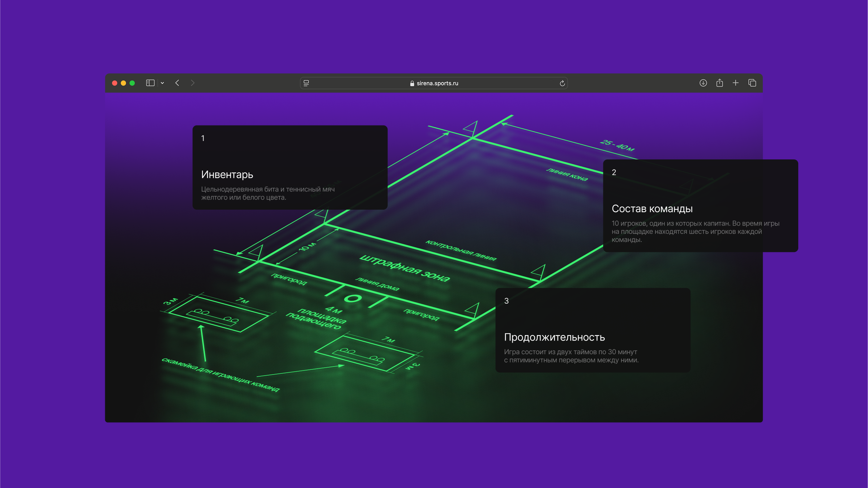The width and height of the screenshot is (868, 488).
Task: Open page display options in the address bar
Action: pos(306,83)
